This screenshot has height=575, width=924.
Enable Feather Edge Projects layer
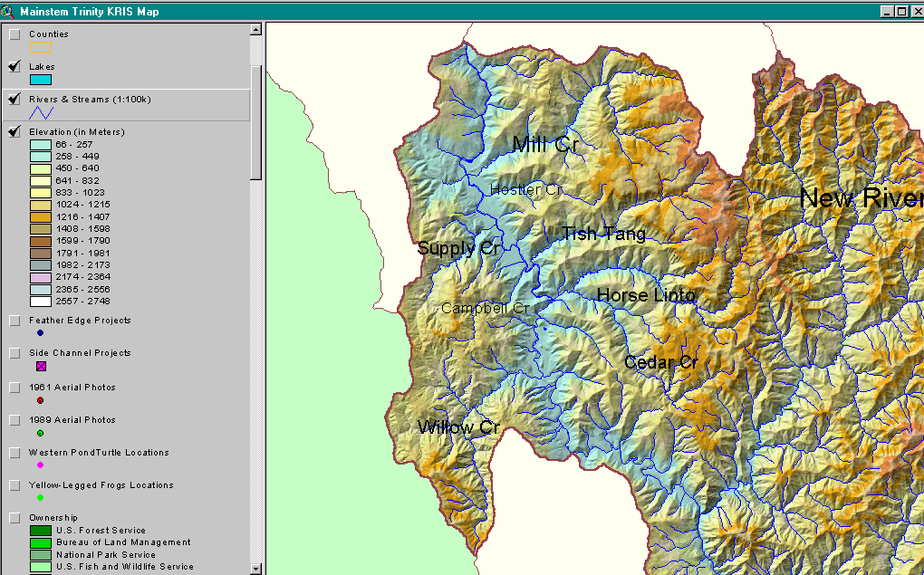[14, 321]
